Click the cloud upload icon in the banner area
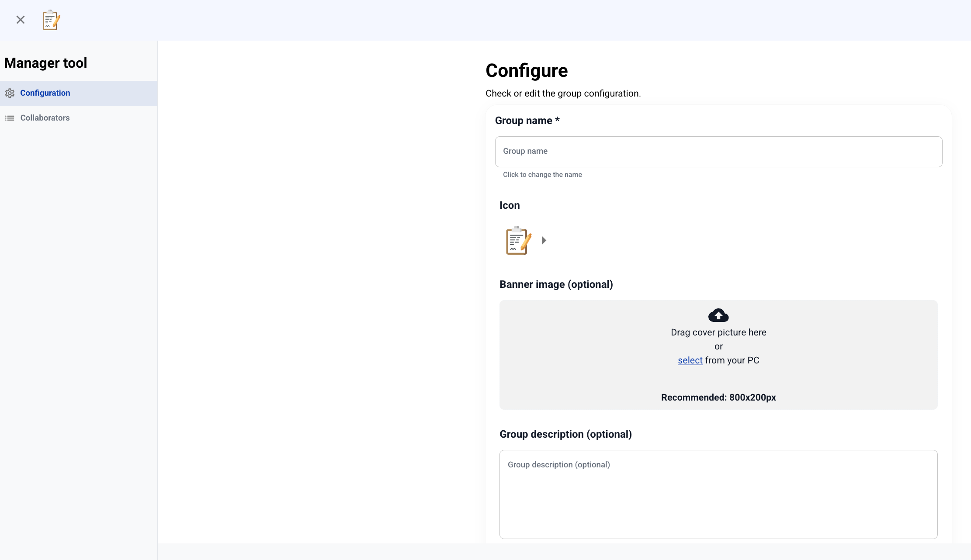The width and height of the screenshot is (971, 560). [x=718, y=315]
